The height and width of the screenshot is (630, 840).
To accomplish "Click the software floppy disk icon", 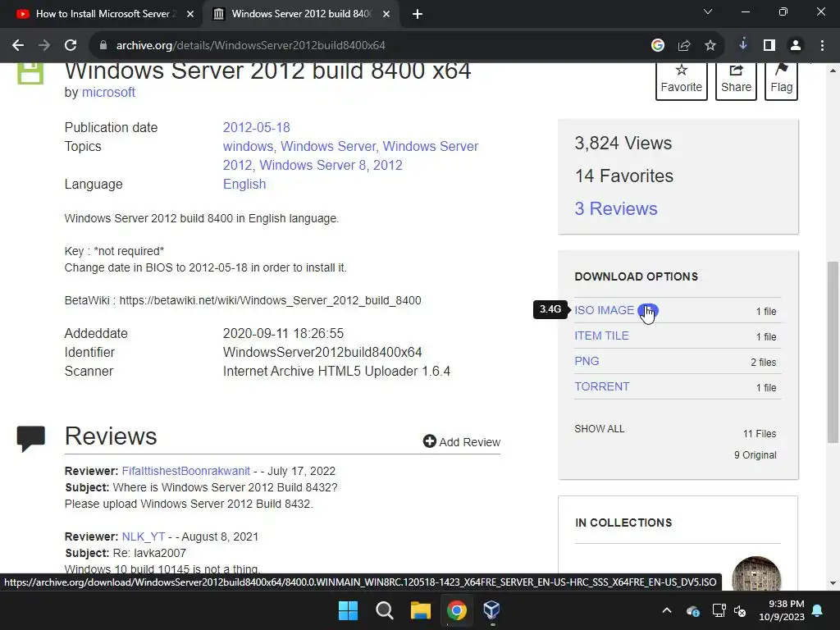I will point(30,73).
